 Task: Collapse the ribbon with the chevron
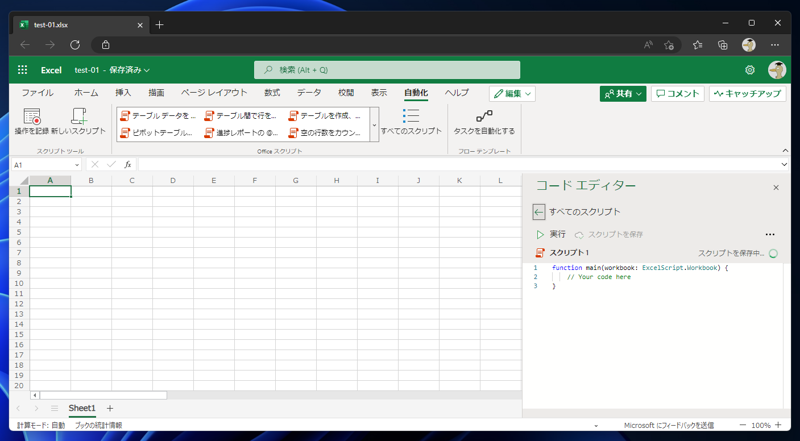point(785,151)
